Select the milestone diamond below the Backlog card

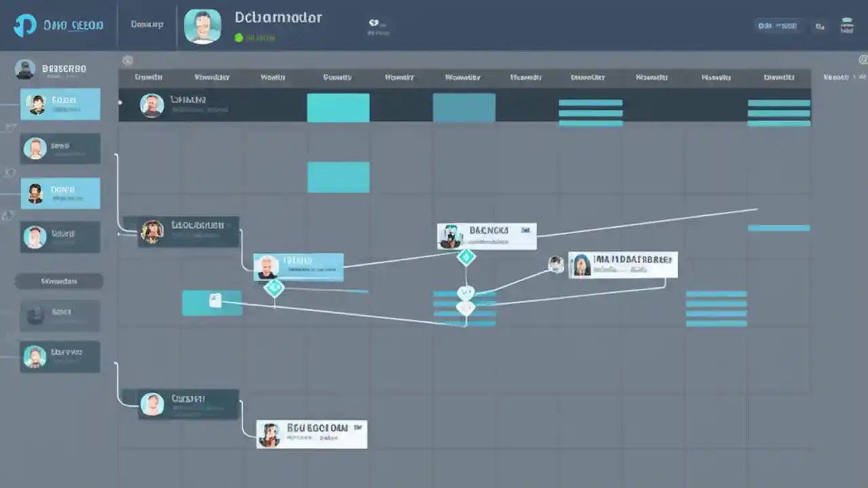coord(466,258)
